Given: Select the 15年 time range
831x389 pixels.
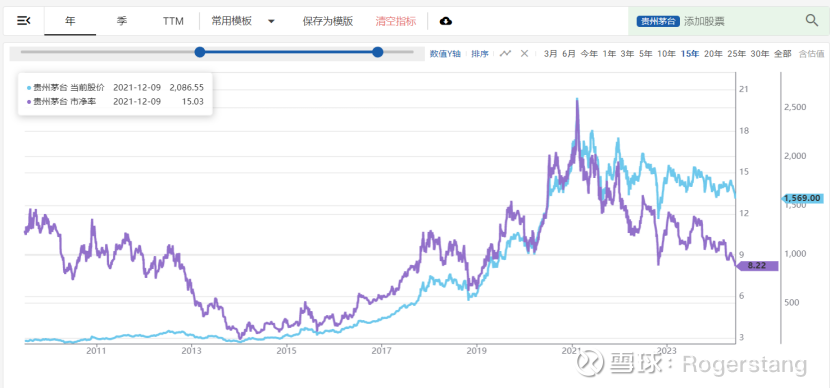Looking at the screenshot, I should click(x=690, y=54).
